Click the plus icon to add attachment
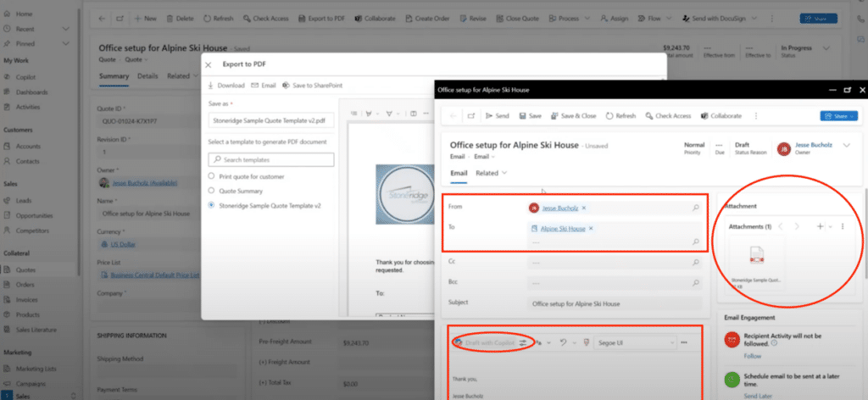This screenshot has height=400, width=868. click(x=820, y=226)
